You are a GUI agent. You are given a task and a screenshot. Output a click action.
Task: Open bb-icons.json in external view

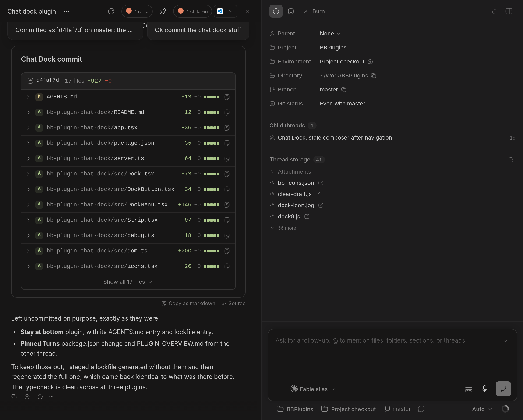[x=321, y=183]
